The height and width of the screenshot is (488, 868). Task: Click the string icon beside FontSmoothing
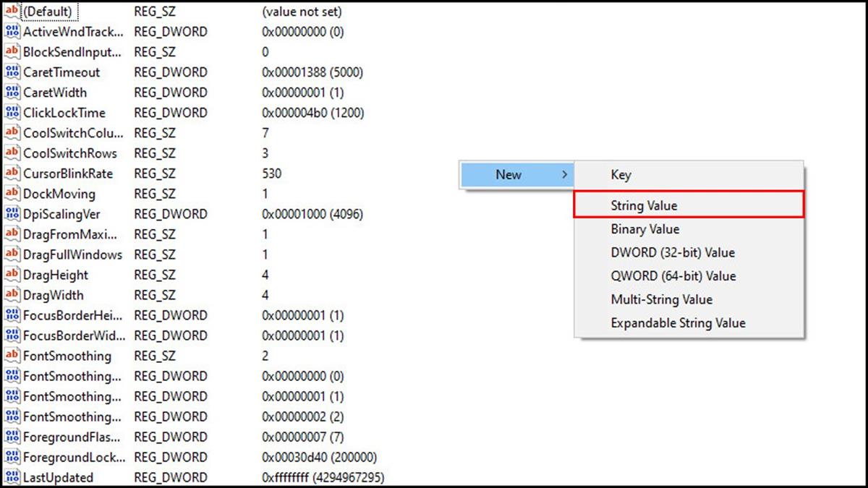click(12, 356)
